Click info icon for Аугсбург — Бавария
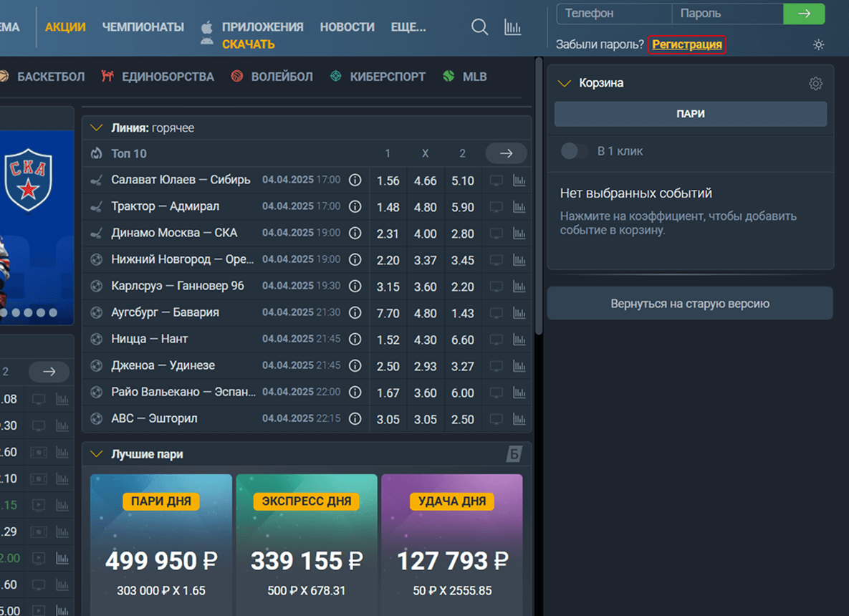This screenshot has width=849, height=616. (x=355, y=313)
